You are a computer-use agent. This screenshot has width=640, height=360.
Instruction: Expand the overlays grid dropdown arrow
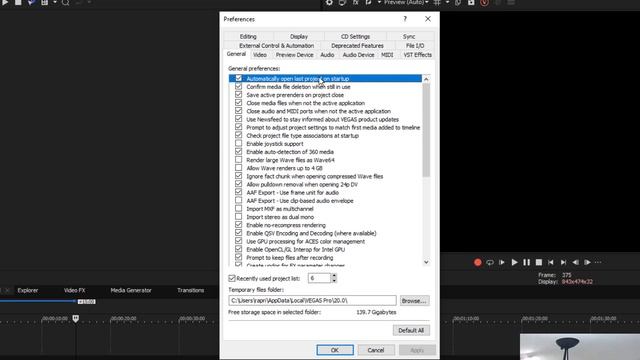point(447,2)
